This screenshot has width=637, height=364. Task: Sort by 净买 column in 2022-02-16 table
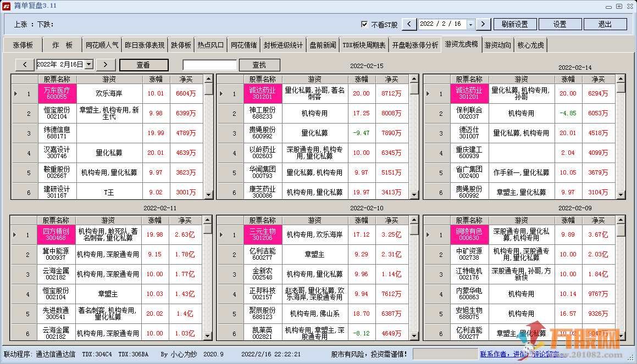[186, 79]
